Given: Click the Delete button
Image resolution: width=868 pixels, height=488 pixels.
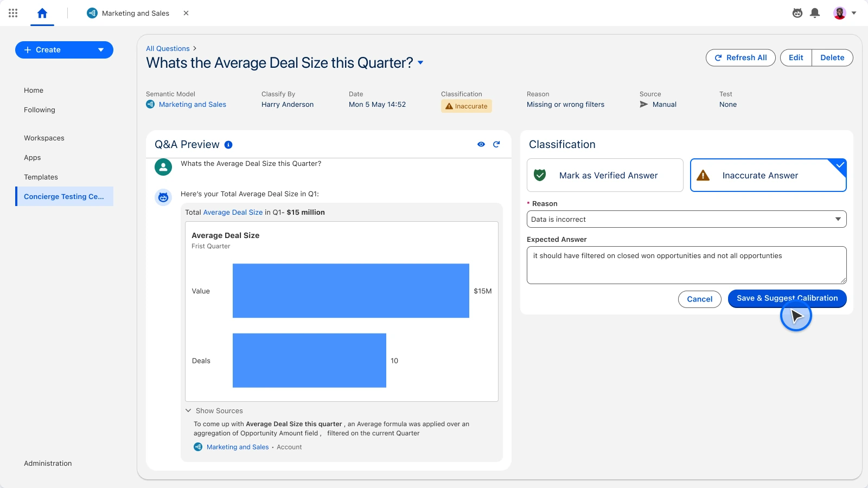Looking at the screenshot, I should click(832, 57).
